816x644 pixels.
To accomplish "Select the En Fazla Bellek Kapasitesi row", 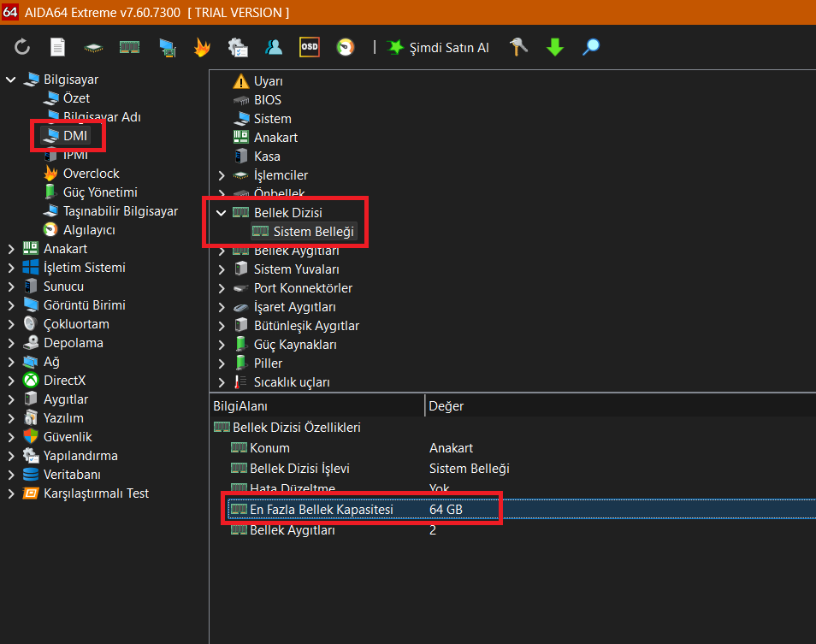I will point(321,510).
